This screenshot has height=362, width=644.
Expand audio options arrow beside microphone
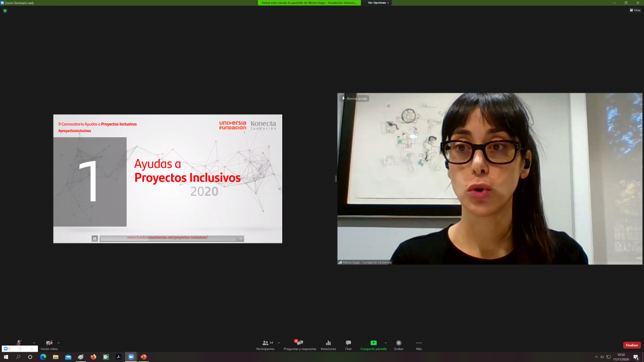pos(34,342)
